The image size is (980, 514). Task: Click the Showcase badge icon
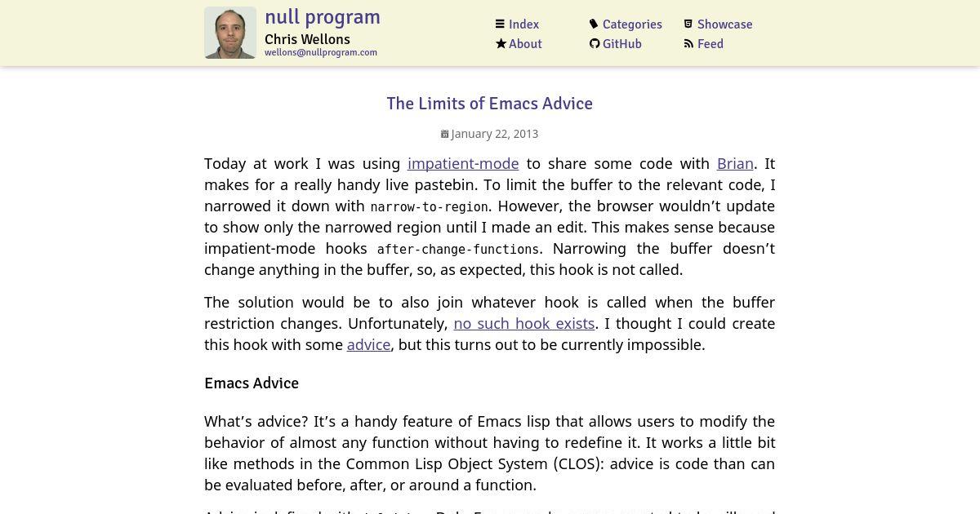coord(688,24)
